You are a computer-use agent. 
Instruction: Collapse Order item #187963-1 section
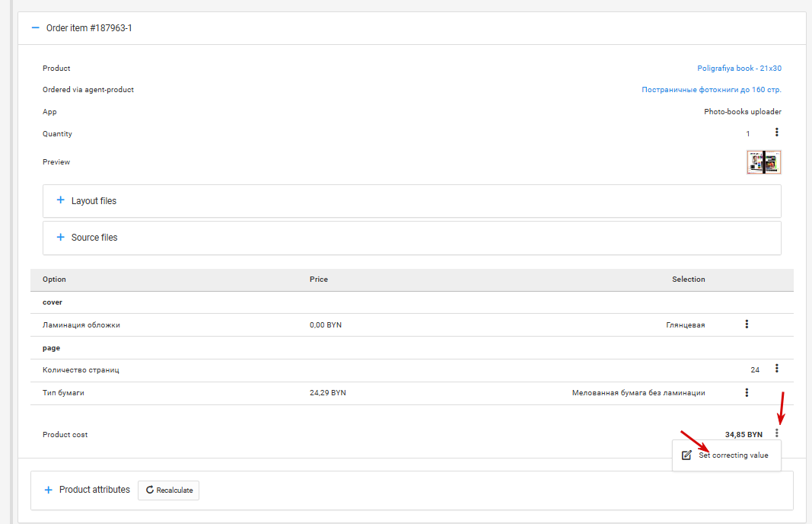pos(35,28)
